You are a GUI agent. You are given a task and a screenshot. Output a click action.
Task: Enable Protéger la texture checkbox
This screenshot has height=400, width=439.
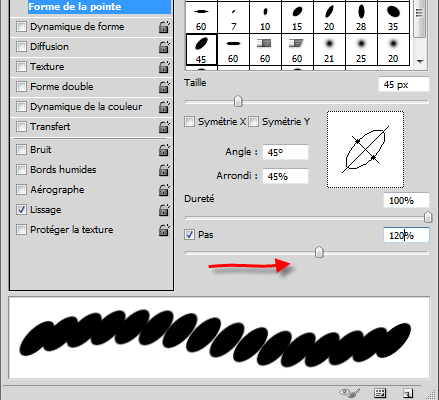pyautogui.click(x=21, y=230)
